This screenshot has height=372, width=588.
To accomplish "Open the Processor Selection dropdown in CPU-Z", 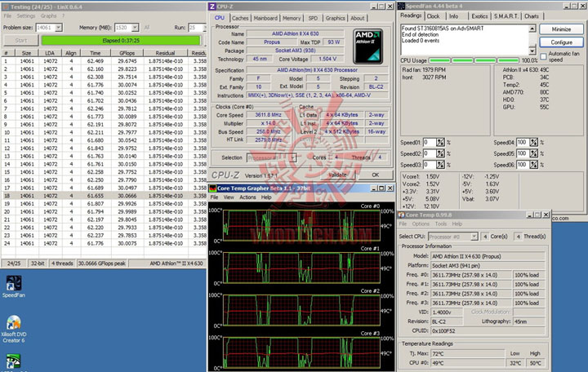I will click(293, 157).
